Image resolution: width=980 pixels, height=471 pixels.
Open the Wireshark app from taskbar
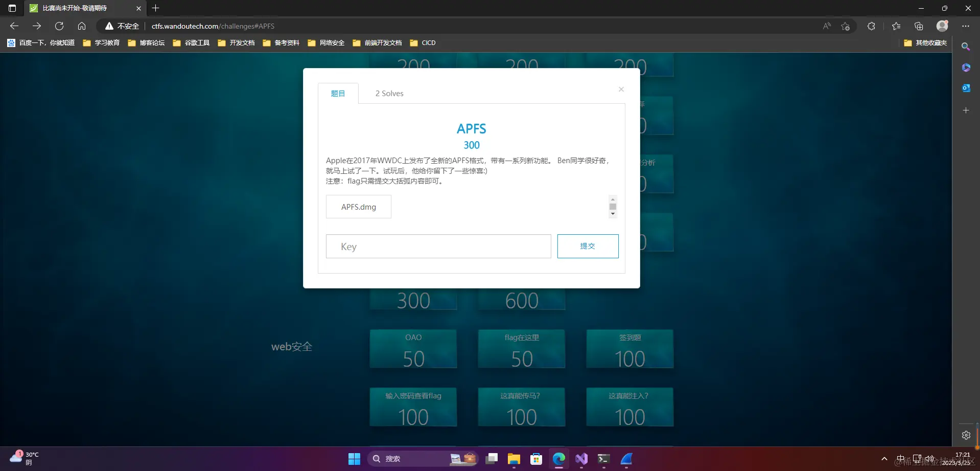626,459
